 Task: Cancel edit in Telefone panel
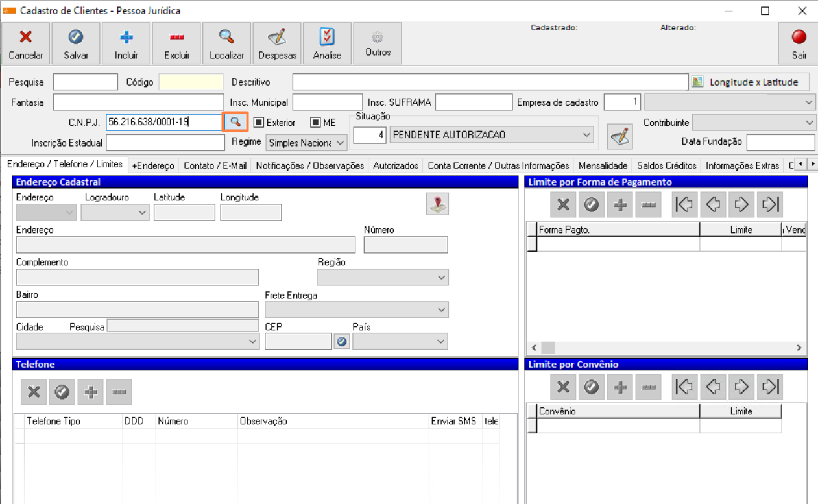34,392
